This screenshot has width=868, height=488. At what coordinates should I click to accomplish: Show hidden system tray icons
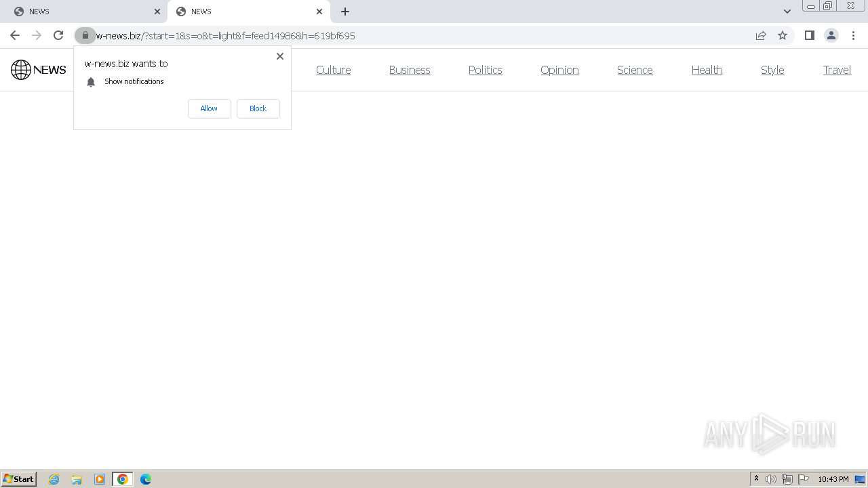tap(756, 479)
